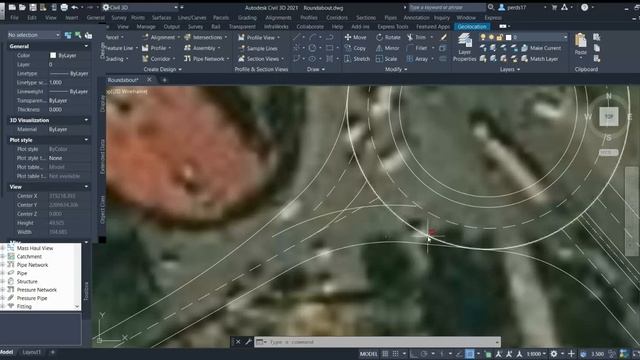The height and width of the screenshot is (360, 640).
Task: Open the Corridors menu
Action: [337, 18]
